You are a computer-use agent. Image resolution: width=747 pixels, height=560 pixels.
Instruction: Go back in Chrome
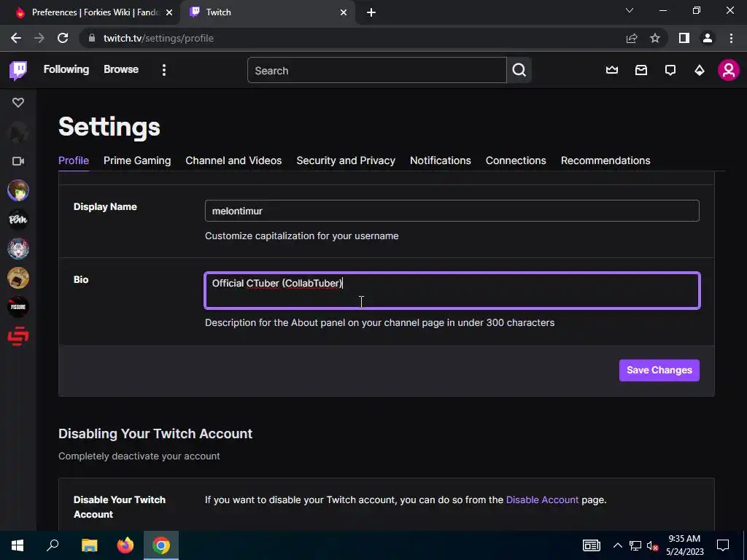[x=16, y=38]
